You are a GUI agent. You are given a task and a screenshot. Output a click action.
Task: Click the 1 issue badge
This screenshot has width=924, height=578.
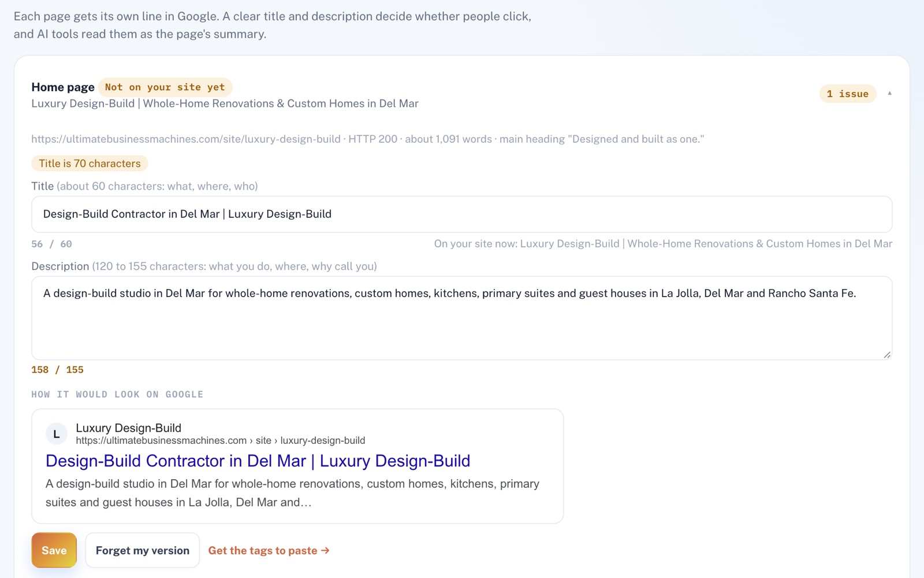click(x=847, y=94)
